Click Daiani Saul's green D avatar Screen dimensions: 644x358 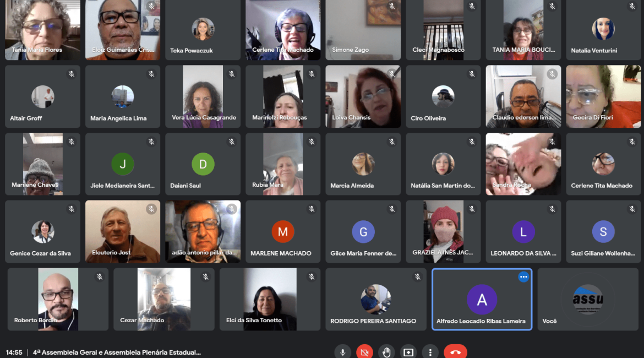[x=203, y=164]
